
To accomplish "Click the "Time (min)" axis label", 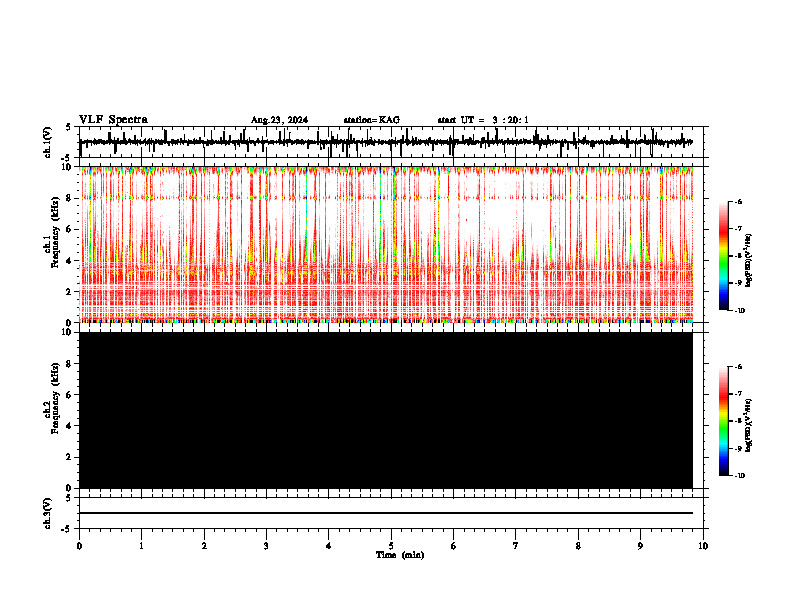I will (400, 555).
